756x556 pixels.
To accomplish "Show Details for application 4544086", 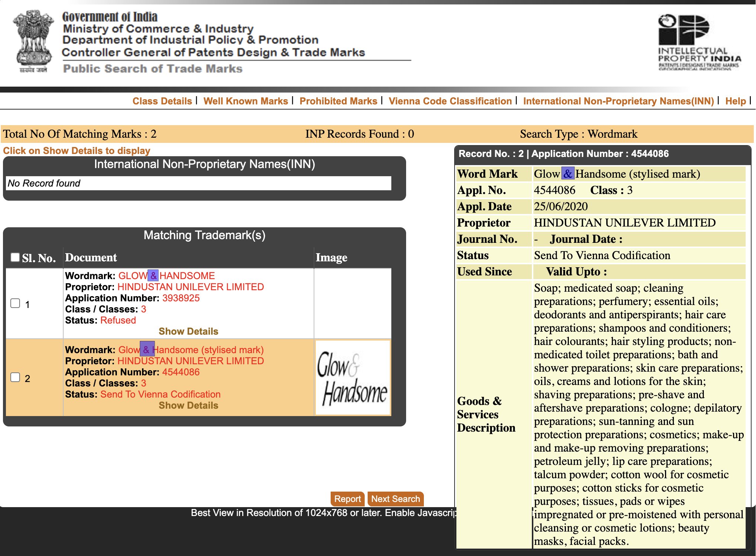I will [x=188, y=405].
